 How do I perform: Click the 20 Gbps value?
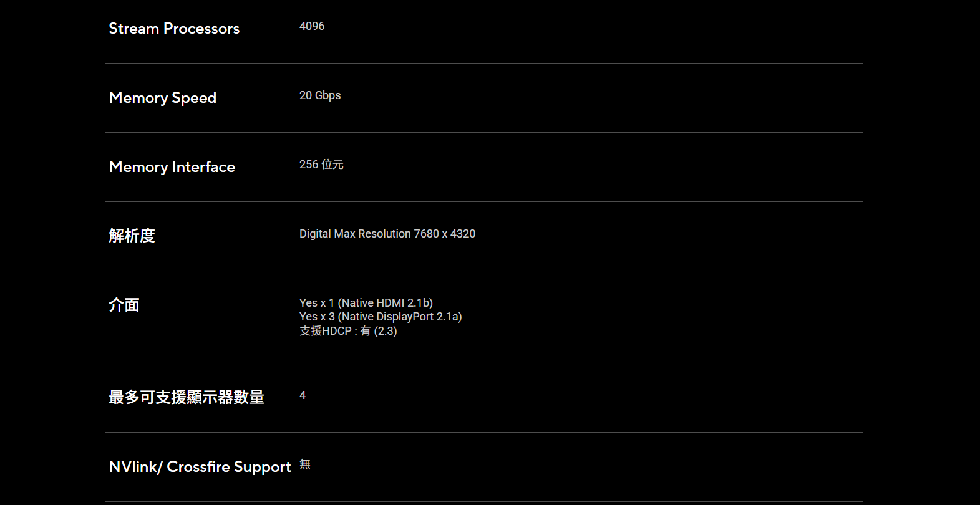[320, 95]
